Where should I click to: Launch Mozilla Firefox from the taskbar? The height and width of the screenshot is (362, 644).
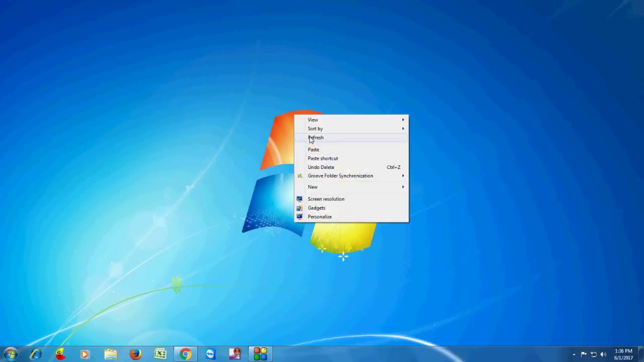coord(135,354)
